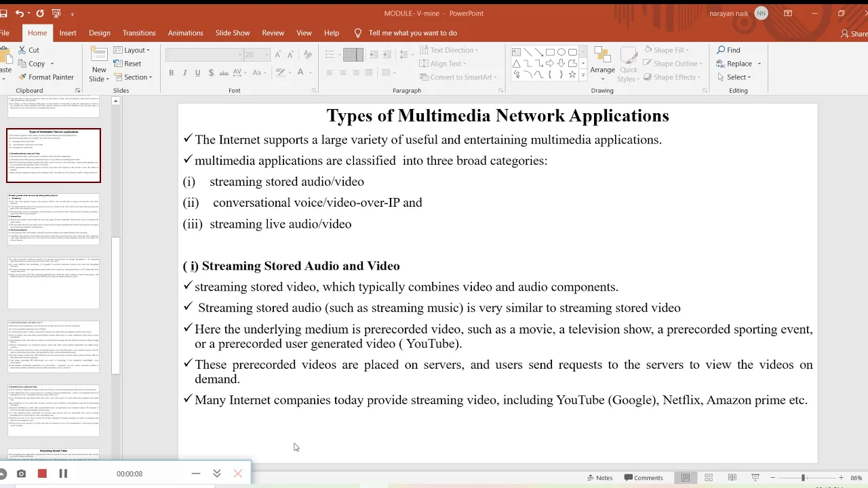Switch to the Home tab
Screen dimensions: 868x488
[37, 33]
